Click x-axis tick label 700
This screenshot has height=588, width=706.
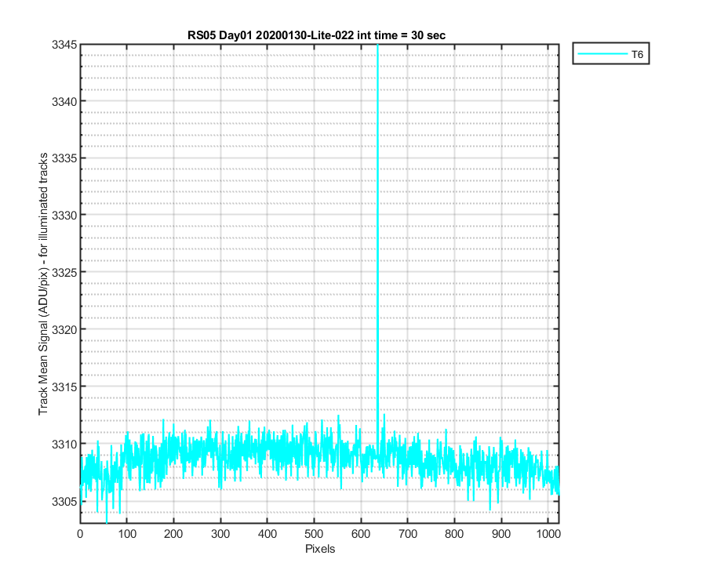[x=407, y=534]
